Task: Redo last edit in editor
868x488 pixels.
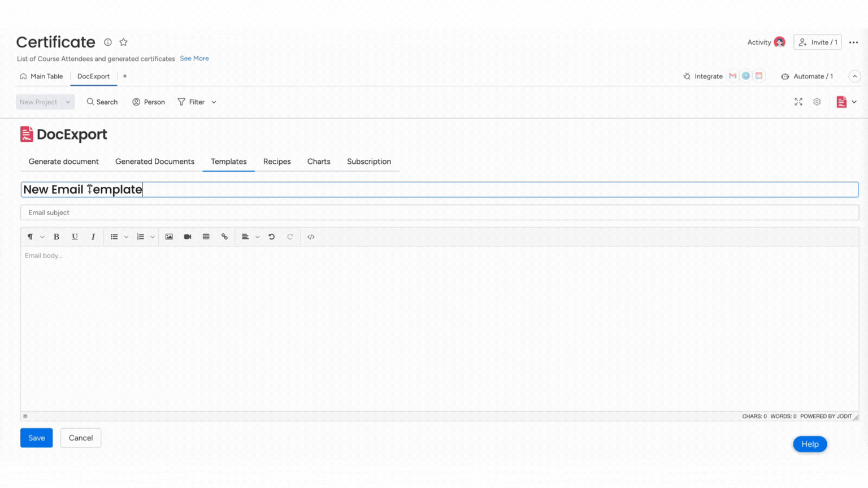Action: [x=290, y=237]
